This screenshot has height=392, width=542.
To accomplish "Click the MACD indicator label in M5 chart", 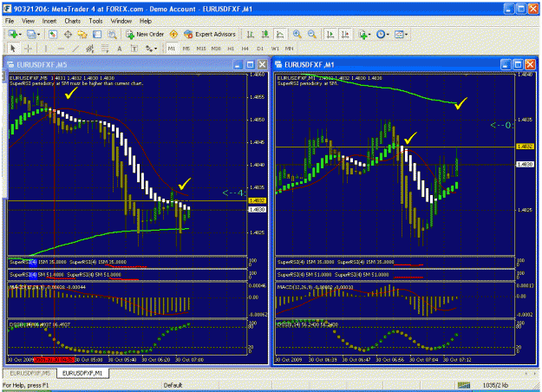I will 47,287.
